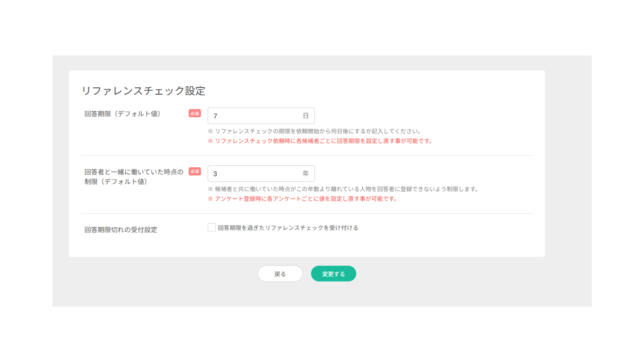Click the リファレンスチェック設定 heading
The height and width of the screenshot is (362, 644).
pos(143,91)
